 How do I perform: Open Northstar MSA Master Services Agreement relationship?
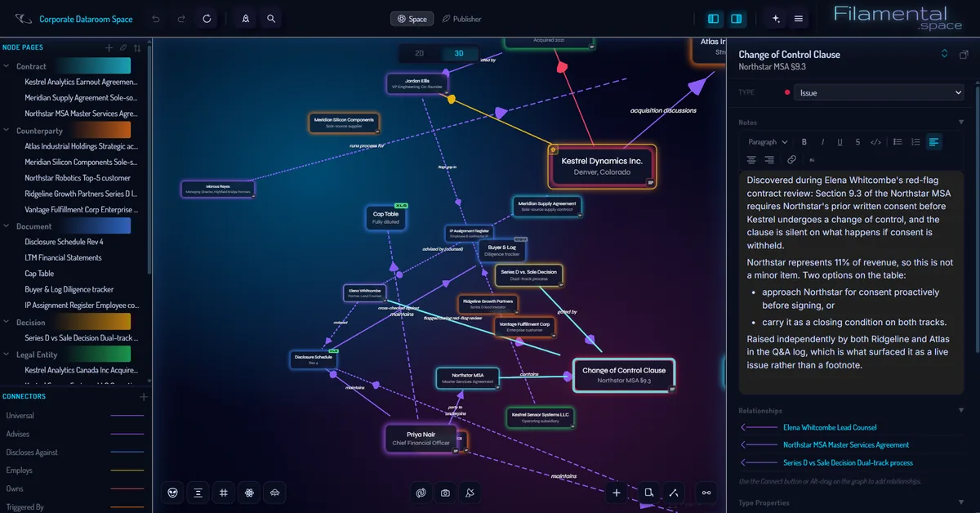tap(846, 445)
